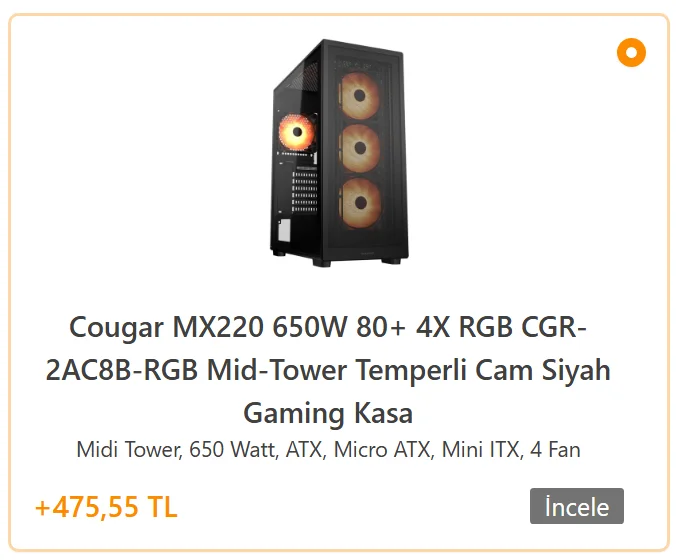Click the bottom front RGB fan in image

point(360,203)
